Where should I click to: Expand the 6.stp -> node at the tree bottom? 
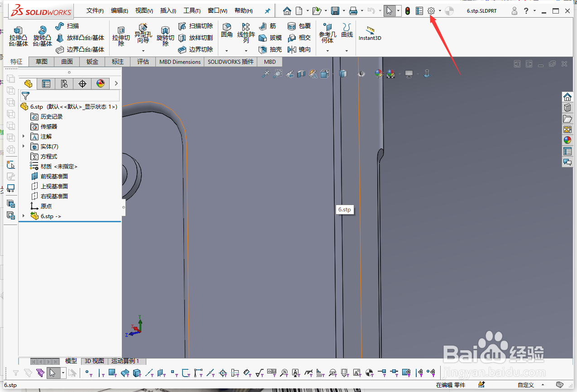click(24, 216)
